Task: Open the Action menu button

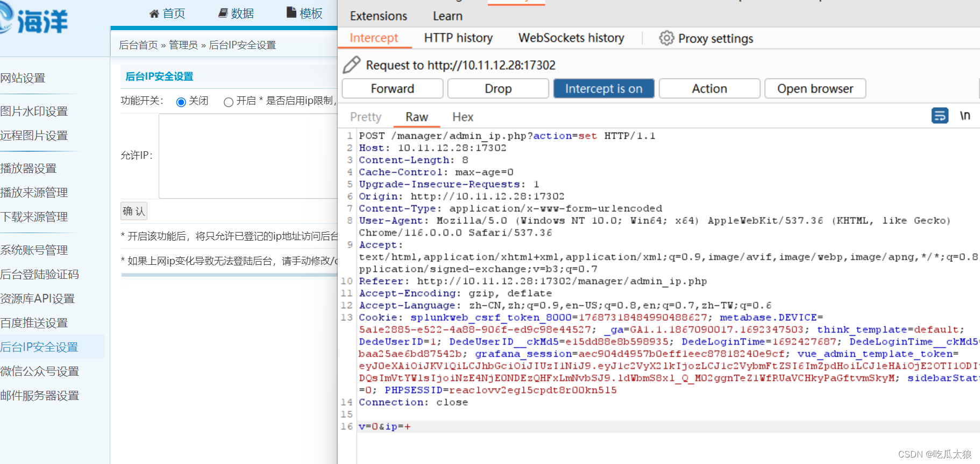Action: click(x=709, y=89)
